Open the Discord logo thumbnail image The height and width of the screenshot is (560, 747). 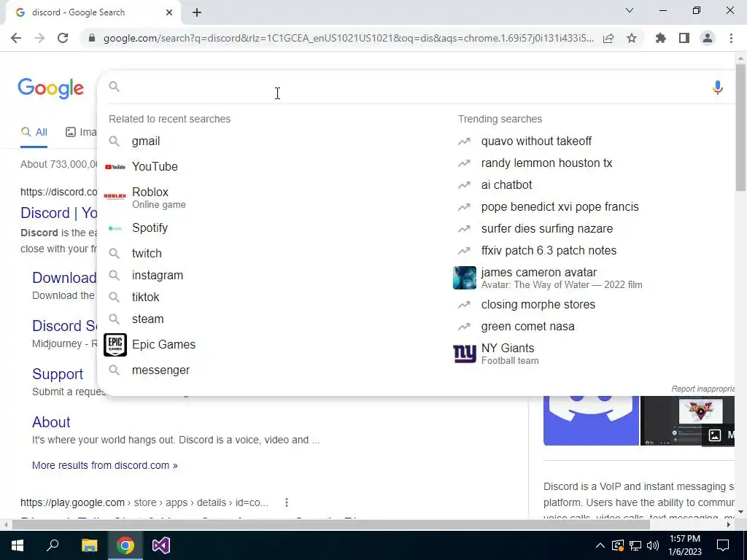[591, 421]
